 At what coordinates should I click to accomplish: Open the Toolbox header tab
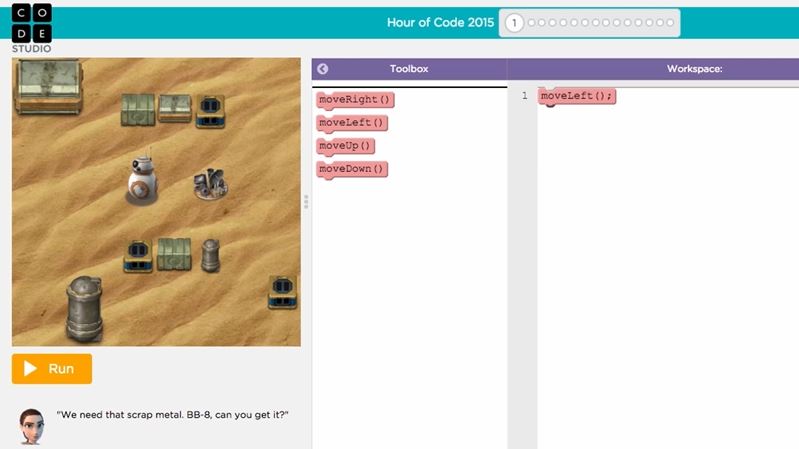(409, 69)
